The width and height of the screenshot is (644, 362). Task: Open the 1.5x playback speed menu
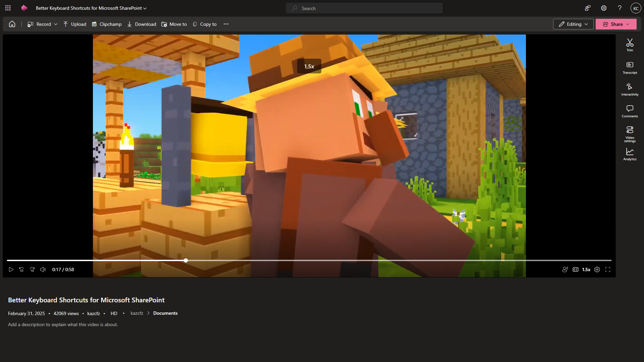pos(586,269)
